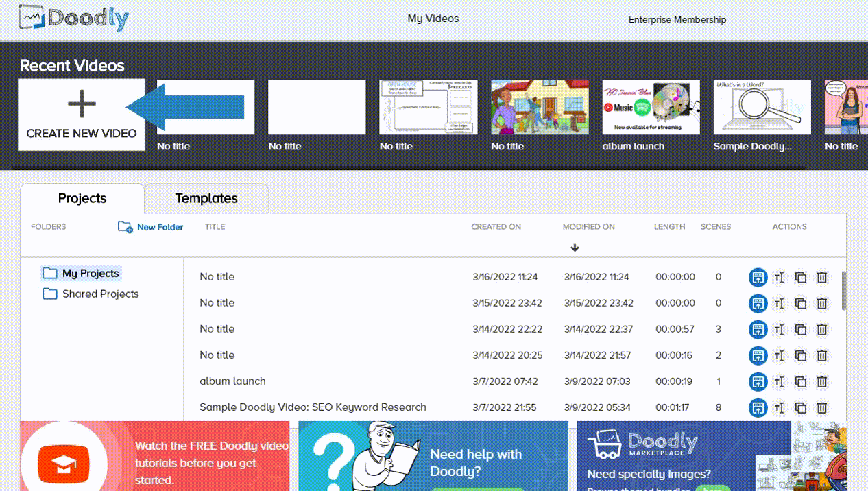Rename the project created 3/16/2022 11:24

point(779,278)
